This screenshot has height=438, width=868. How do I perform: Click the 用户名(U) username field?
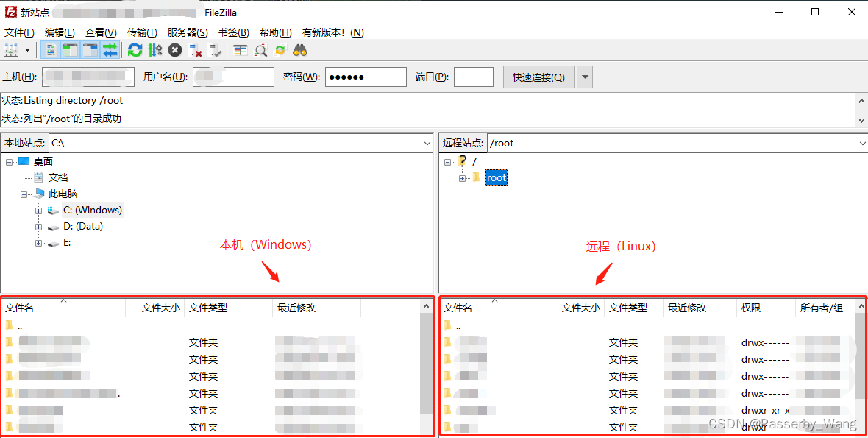(233, 77)
